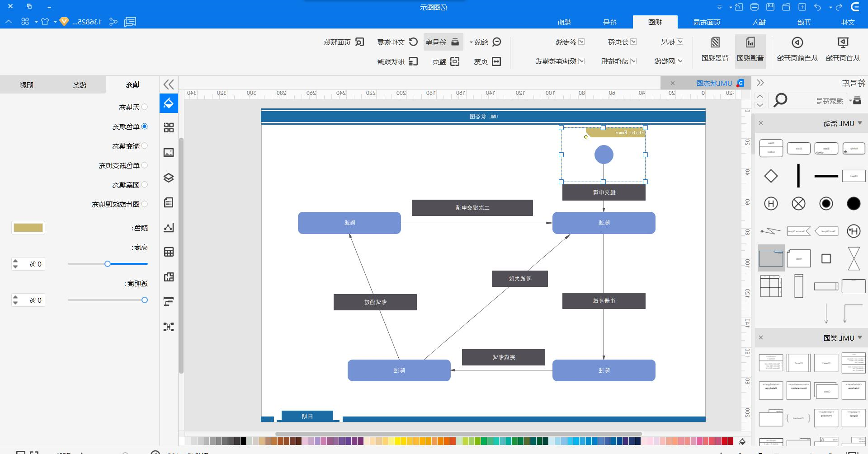Open the File (文件) menu tab
This screenshot has height=454, width=868.
pyautogui.click(x=848, y=22)
